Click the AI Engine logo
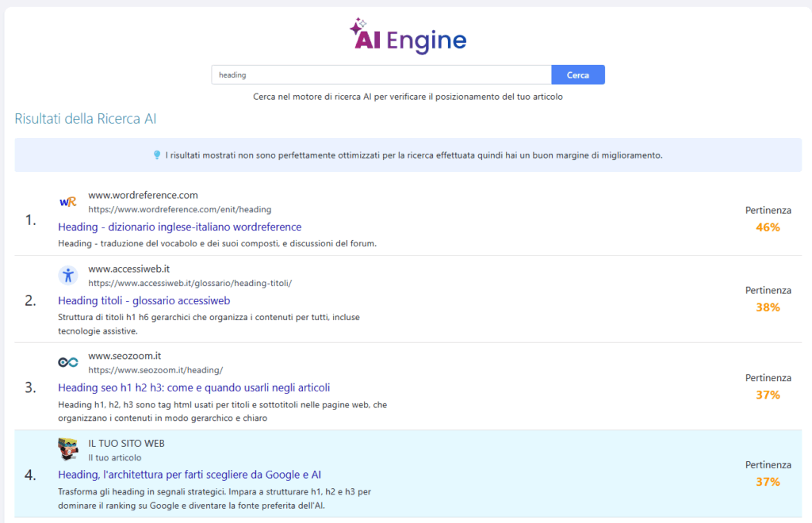This screenshot has height=523, width=812. [x=408, y=36]
